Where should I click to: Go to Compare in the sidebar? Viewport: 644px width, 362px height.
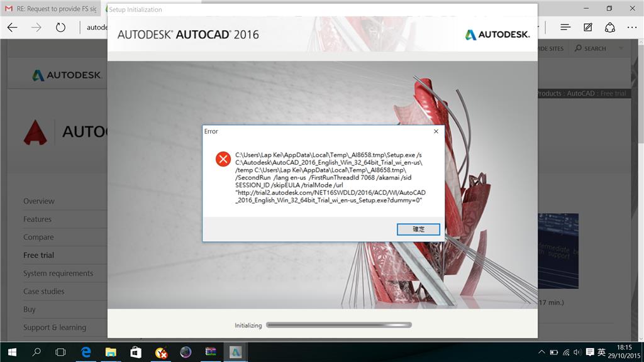(38, 237)
